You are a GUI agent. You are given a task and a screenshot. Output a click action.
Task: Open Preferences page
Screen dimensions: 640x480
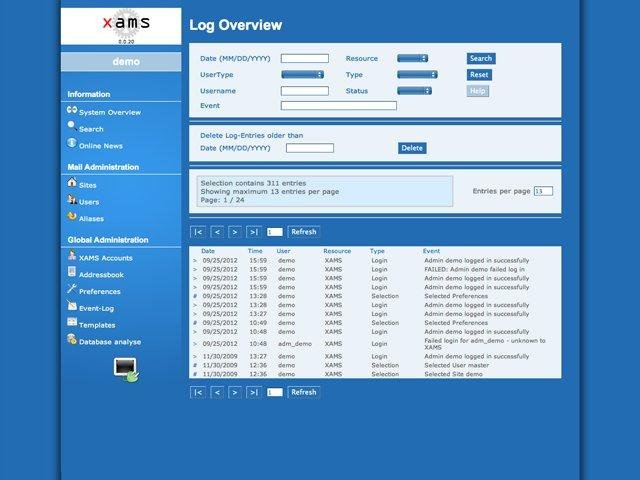[100, 291]
